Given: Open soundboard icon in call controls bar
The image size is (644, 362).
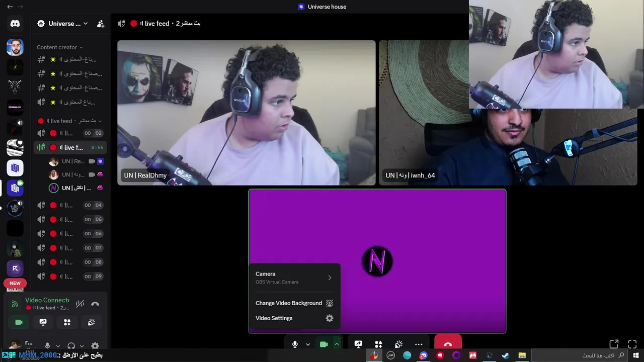Looking at the screenshot, I should click(x=398, y=344).
